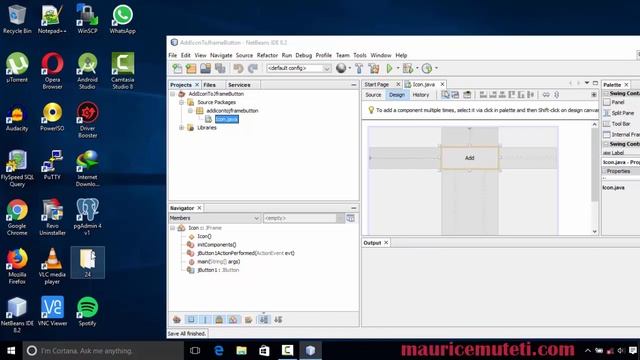Open the pgAdmin 4 desktop shortcut

click(x=87, y=217)
